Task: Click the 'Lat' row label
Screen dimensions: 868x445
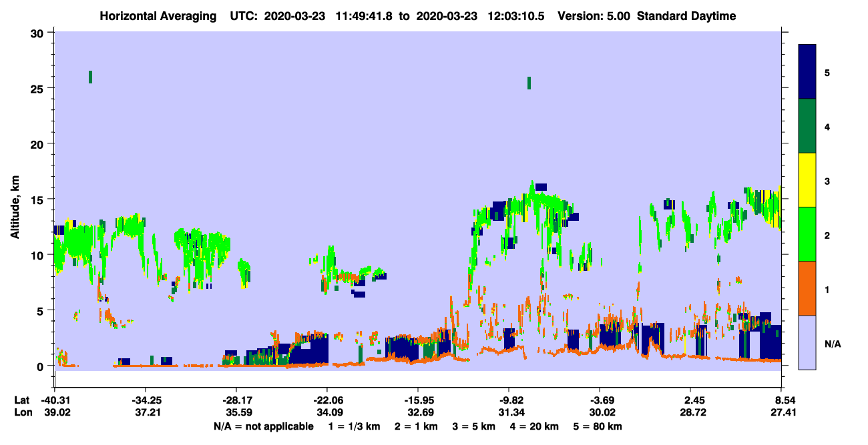Action: coord(21,400)
